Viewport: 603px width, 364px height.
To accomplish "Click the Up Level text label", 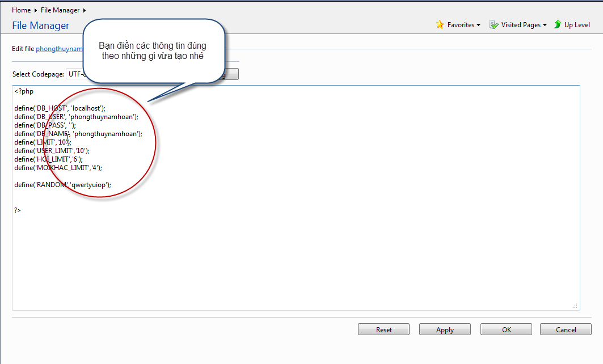I will pyautogui.click(x=577, y=25).
